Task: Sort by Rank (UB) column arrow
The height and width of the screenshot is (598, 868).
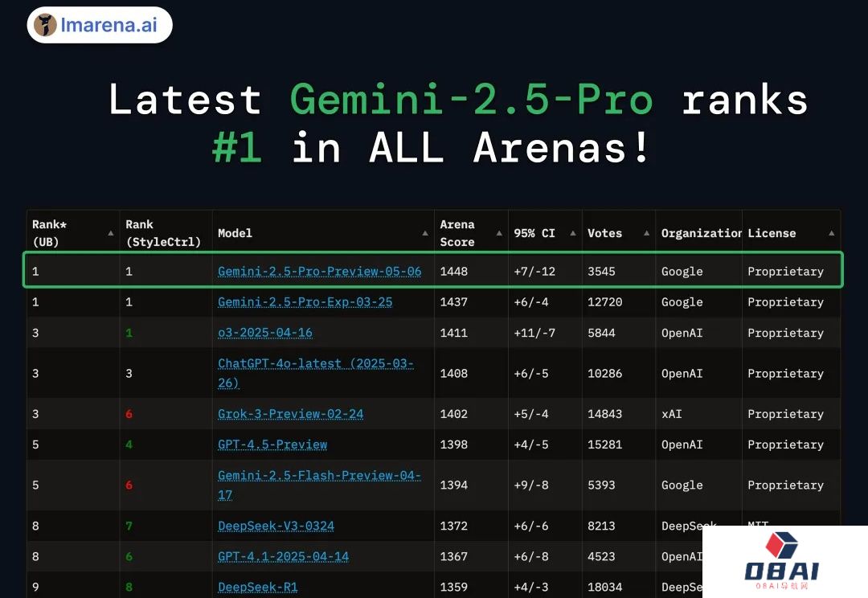Action: click(111, 233)
